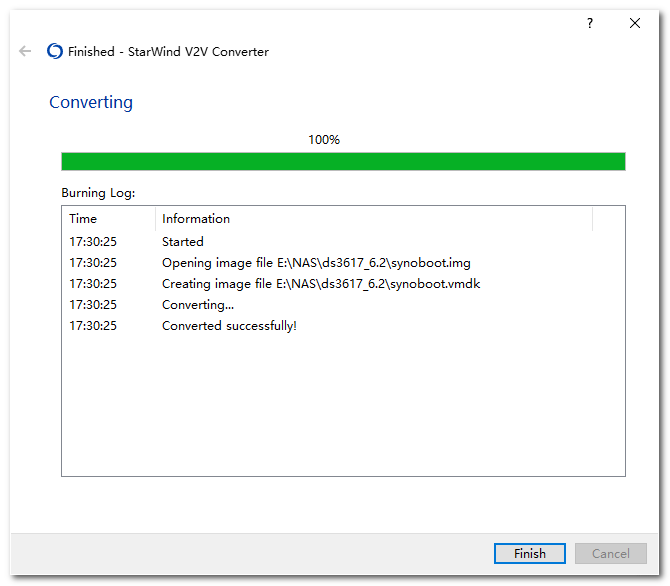Click the back arrow icon
Screen dimensions: 670x586
tap(25, 51)
